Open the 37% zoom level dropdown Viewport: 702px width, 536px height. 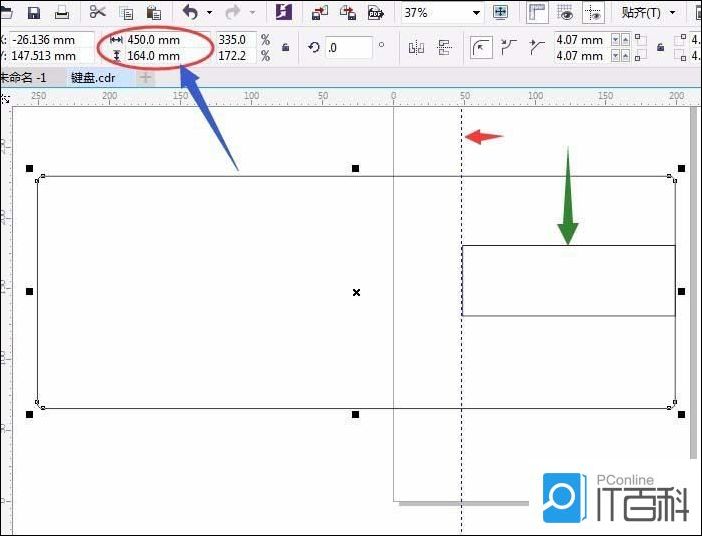pos(476,13)
